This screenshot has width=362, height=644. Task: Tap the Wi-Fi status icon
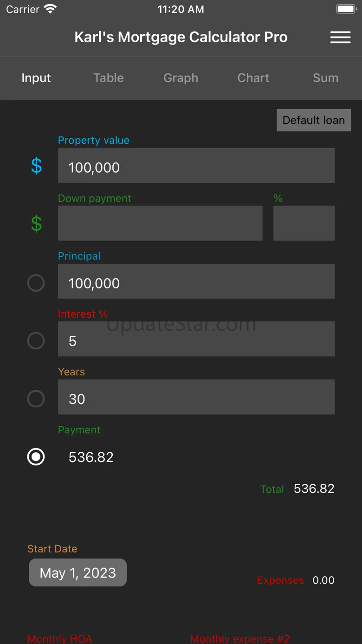pyautogui.click(x=50, y=9)
